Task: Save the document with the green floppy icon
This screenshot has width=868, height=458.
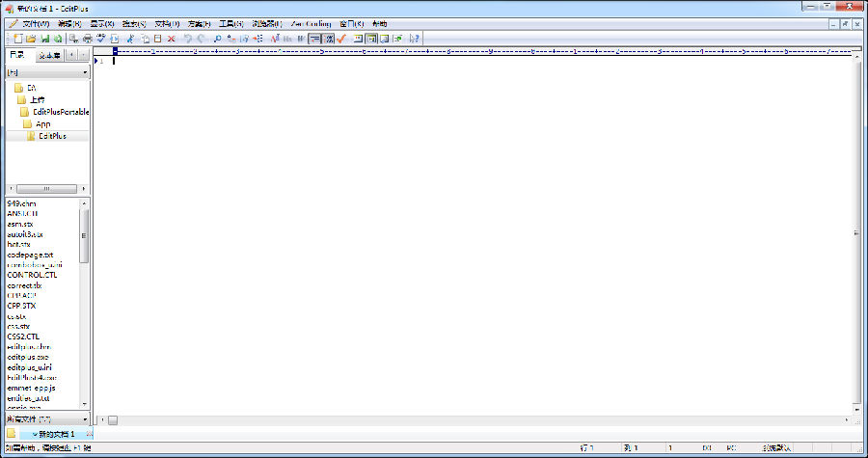Action: point(44,39)
